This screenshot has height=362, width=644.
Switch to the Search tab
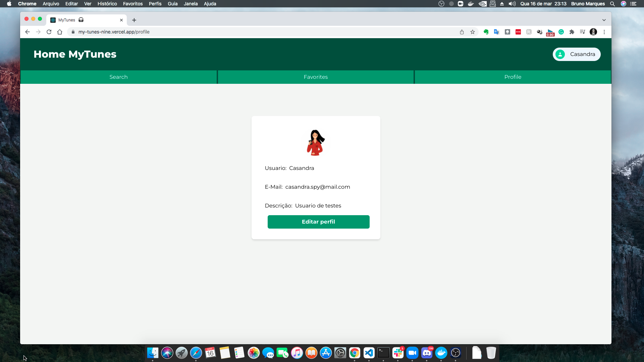(118, 77)
